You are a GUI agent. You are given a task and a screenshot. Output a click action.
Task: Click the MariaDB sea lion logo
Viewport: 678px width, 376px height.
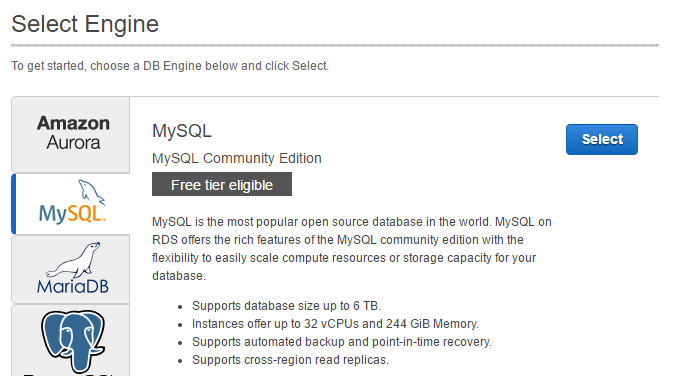(x=74, y=260)
